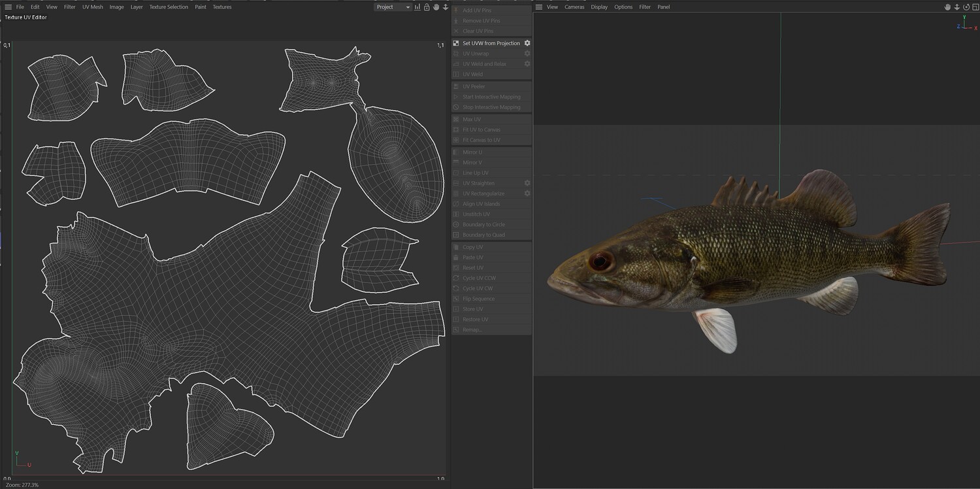This screenshot has height=489, width=980.
Task: Click the UV Peeler icon
Action: (456, 86)
